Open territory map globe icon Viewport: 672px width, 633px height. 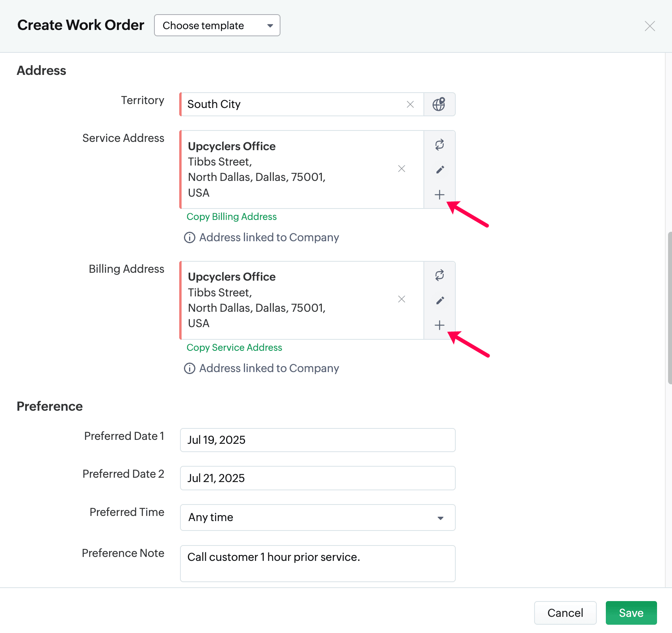point(439,104)
